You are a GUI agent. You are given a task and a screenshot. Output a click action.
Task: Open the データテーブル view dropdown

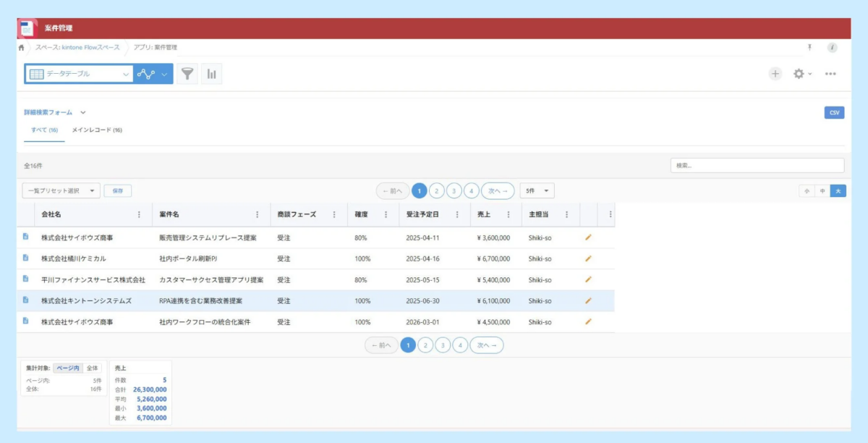pyautogui.click(x=80, y=74)
